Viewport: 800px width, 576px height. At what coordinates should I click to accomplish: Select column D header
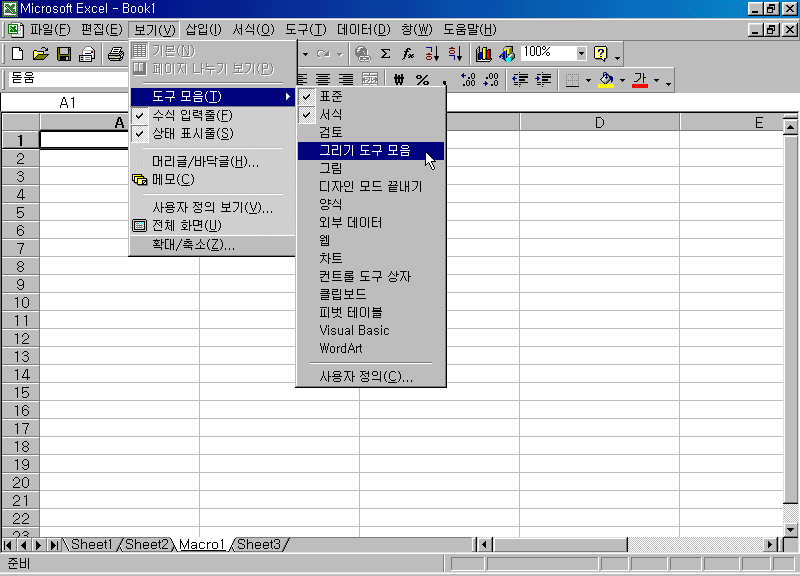point(599,123)
